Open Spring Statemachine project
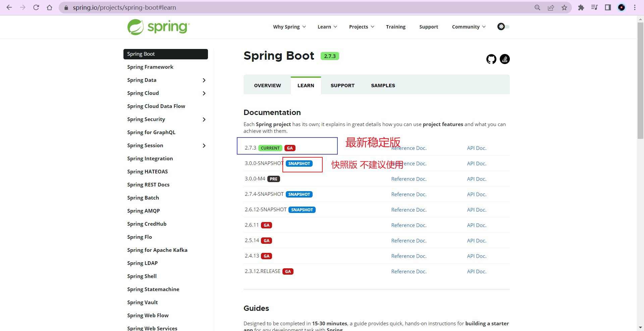The height and width of the screenshot is (331, 644). 153,289
